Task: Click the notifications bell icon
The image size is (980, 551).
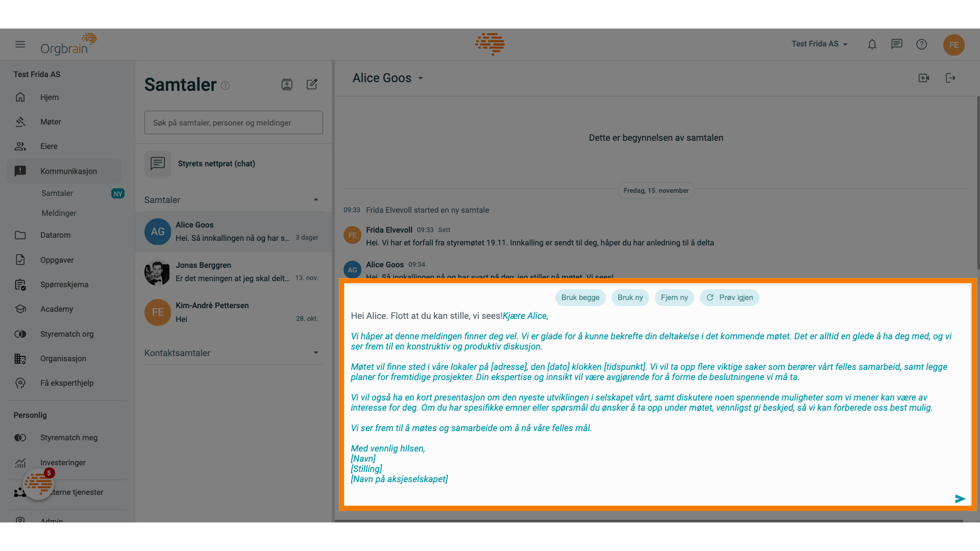Action: [x=872, y=44]
